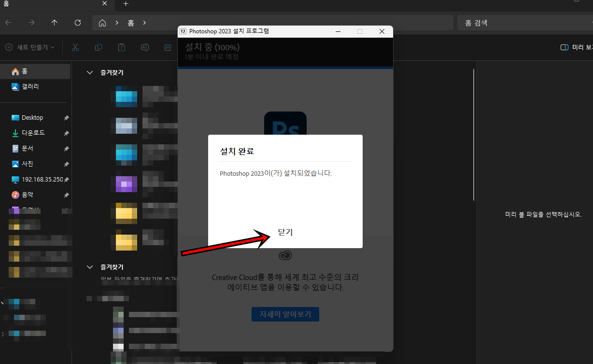Click the home icon in the address bar
Viewport: 593px width, 364px height.
pyautogui.click(x=102, y=23)
